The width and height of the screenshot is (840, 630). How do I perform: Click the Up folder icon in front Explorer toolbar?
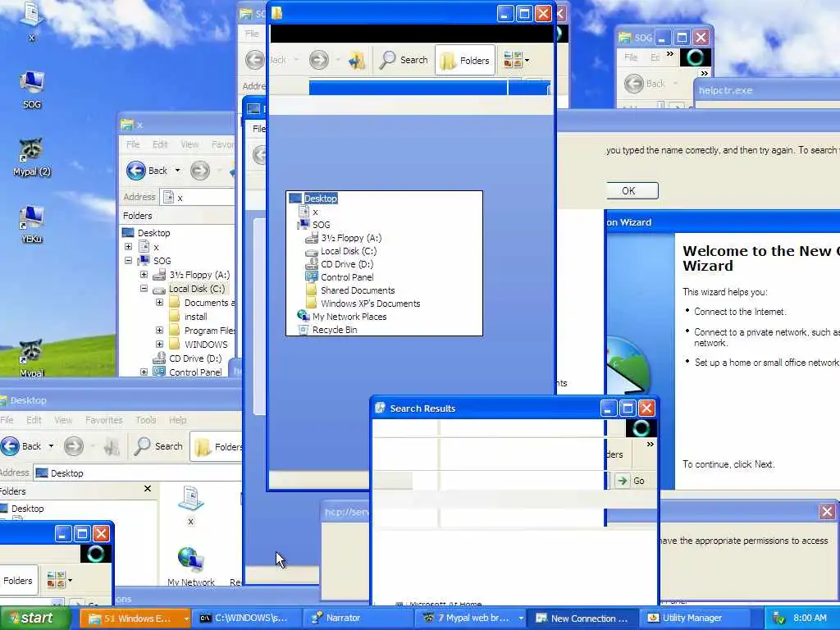[356, 60]
